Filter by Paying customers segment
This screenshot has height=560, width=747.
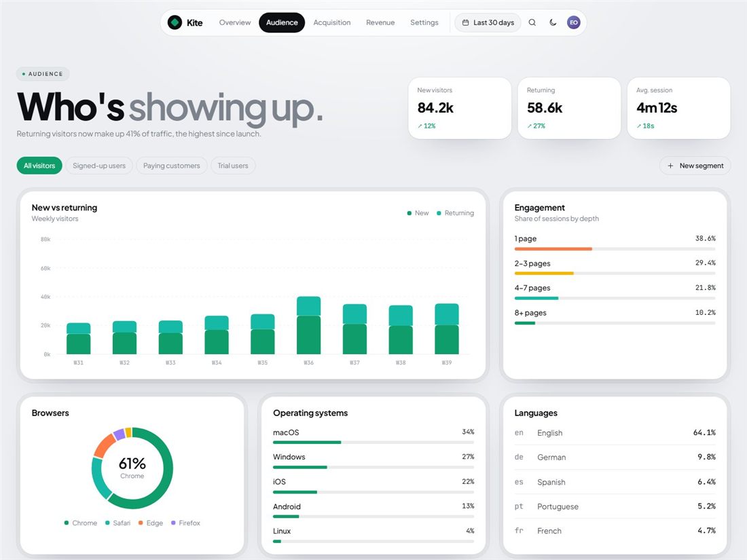pyautogui.click(x=172, y=166)
